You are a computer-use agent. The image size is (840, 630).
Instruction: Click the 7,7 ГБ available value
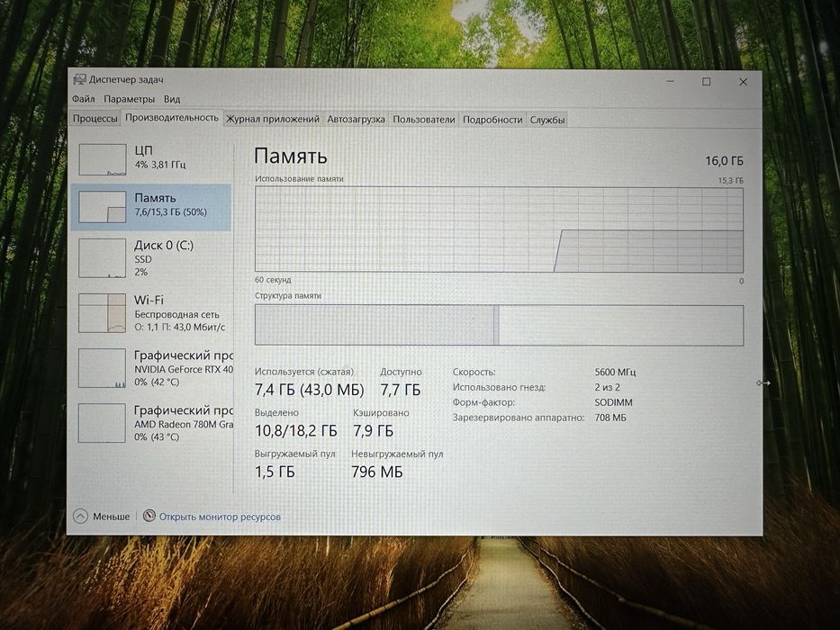[x=400, y=390]
